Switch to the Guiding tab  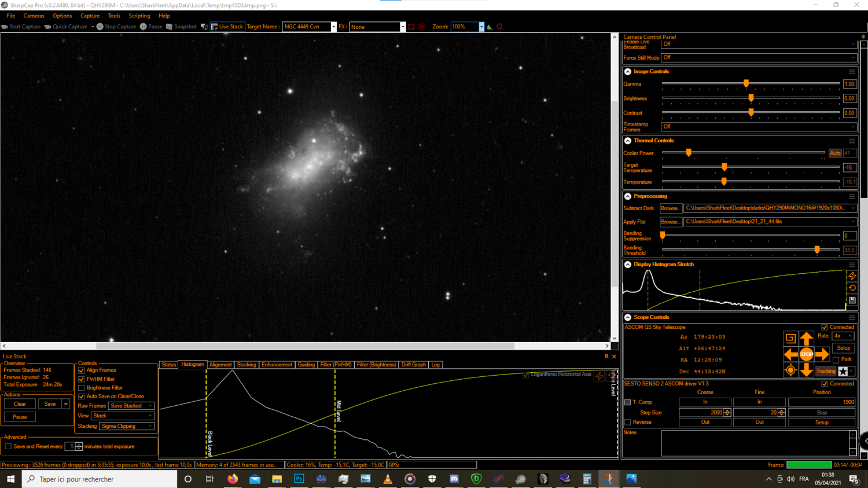(307, 365)
